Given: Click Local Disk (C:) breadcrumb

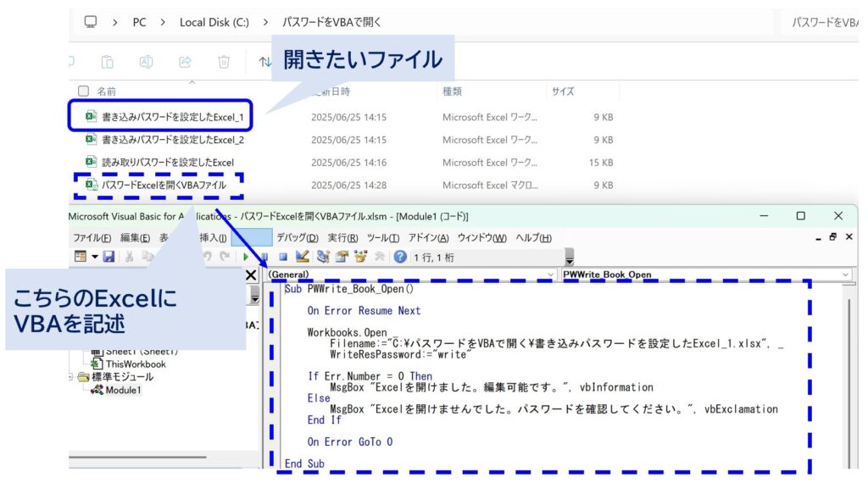Looking at the screenshot, I should pyautogui.click(x=214, y=23).
